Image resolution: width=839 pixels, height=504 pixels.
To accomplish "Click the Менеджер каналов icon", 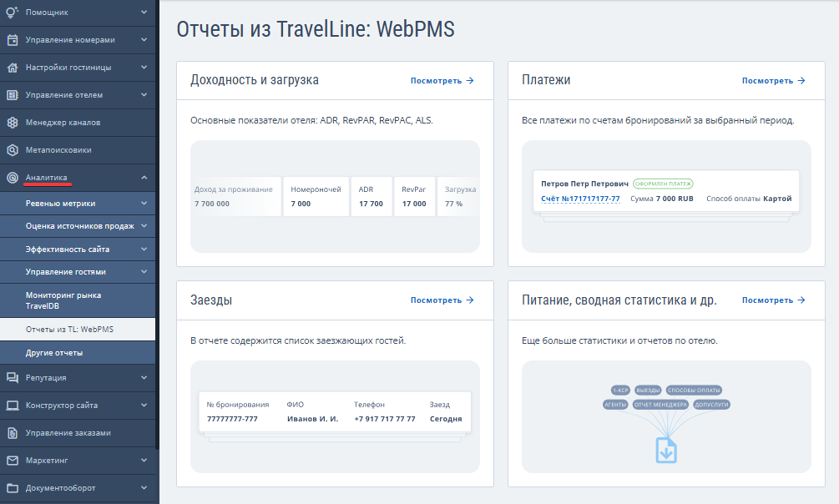I will click(x=13, y=123).
